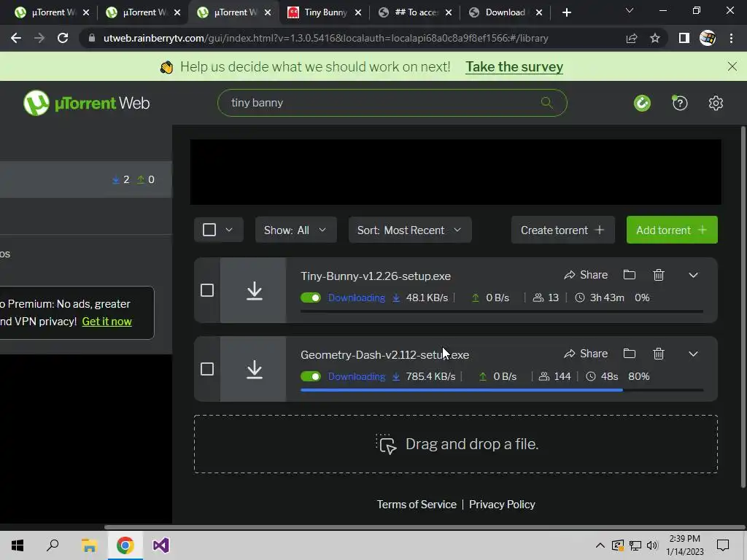Viewport: 747px width, 560px height.
Task: Open the Chrome profile avatar
Action: (708, 38)
